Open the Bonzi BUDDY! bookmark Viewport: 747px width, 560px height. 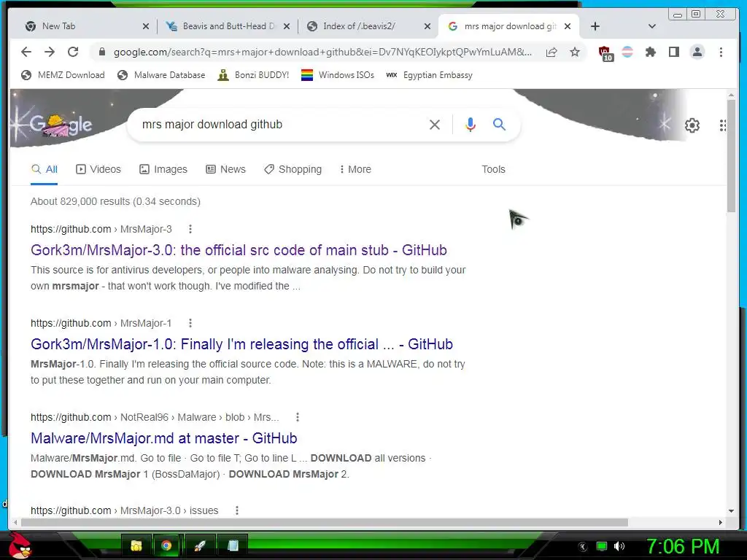click(253, 75)
